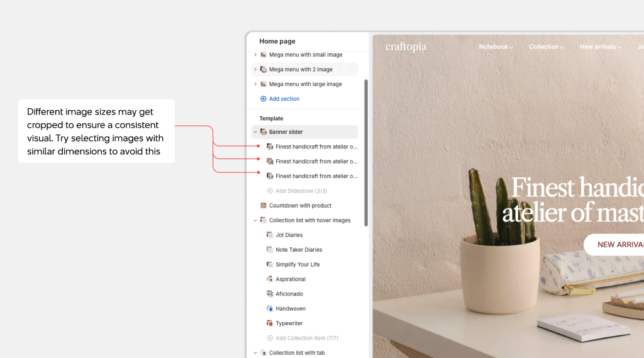Collapse the Collection list with tab section
The image size is (644, 358).
coord(255,353)
